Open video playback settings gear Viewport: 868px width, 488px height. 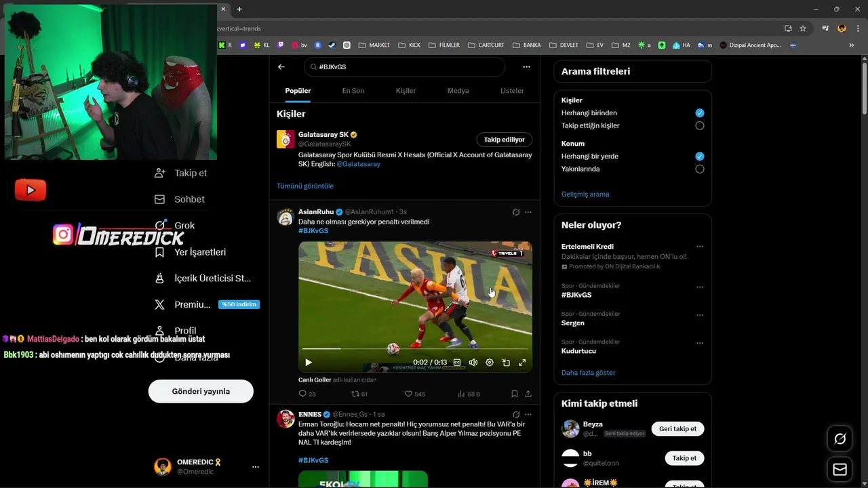coord(490,363)
